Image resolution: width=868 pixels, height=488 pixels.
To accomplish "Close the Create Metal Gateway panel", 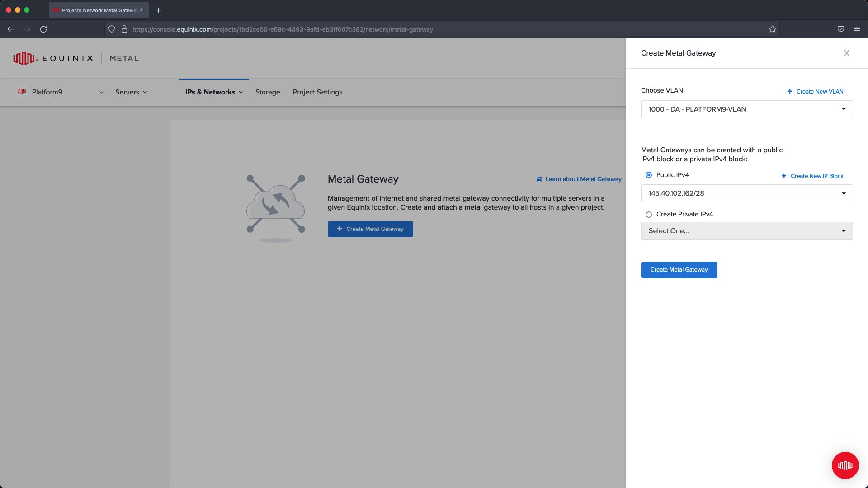I will [x=846, y=53].
